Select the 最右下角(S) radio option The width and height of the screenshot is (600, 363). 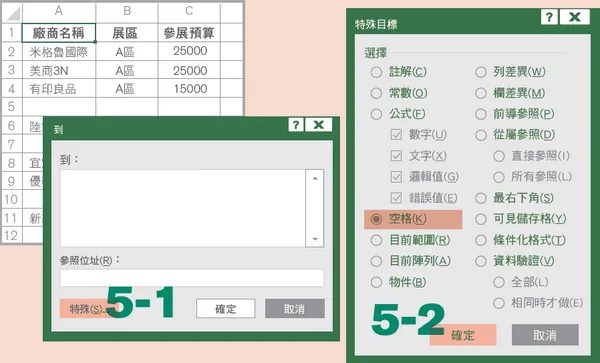pyautogui.click(x=481, y=198)
